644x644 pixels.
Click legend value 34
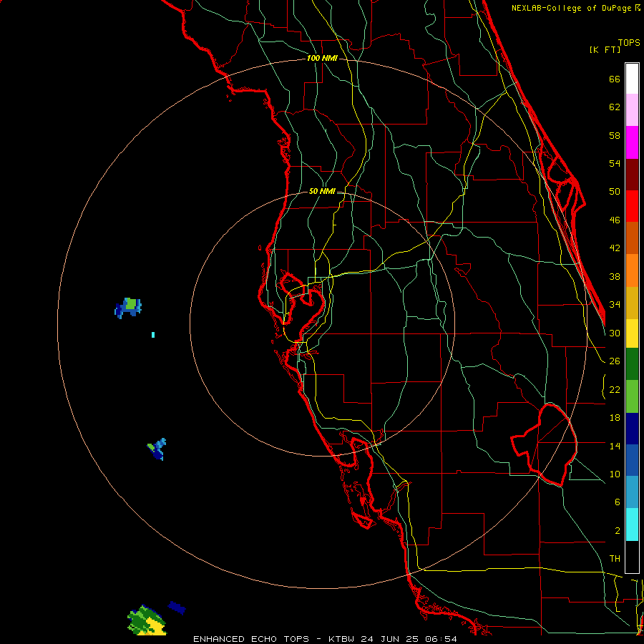[615, 305]
